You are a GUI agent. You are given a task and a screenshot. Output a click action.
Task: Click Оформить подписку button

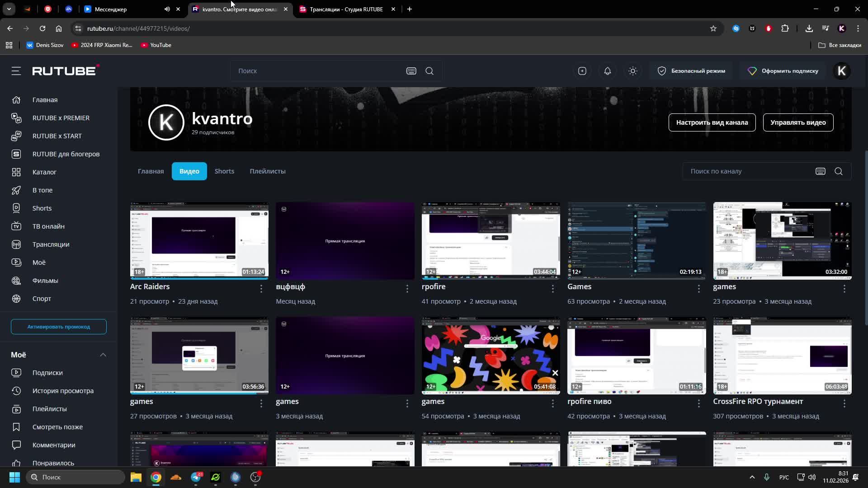783,71
